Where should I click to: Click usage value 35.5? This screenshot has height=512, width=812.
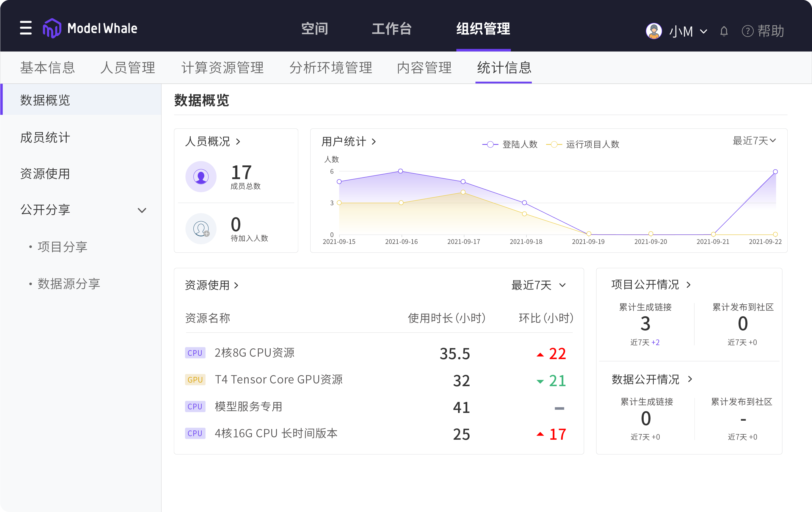(454, 354)
